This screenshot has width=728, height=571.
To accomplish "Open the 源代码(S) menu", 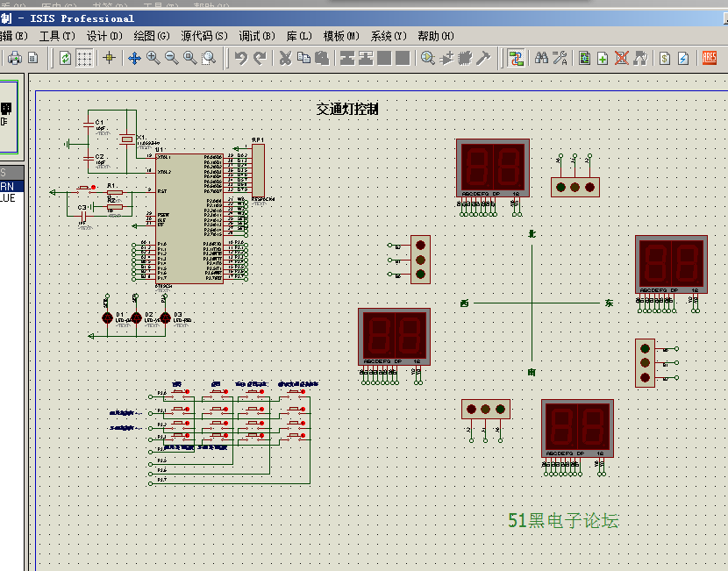I will point(204,36).
